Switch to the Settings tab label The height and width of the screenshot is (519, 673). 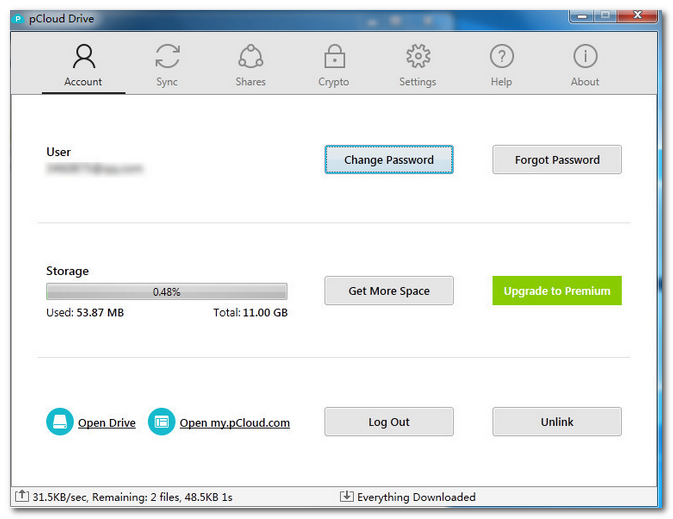tap(418, 82)
